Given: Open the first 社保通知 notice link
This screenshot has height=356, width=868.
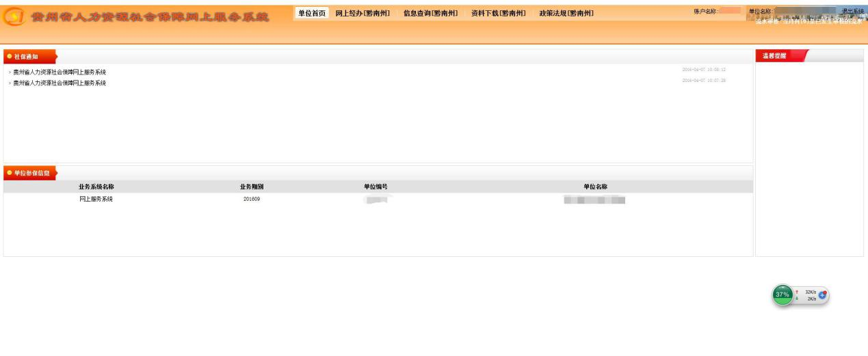Looking at the screenshot, I should coord(60,72).
